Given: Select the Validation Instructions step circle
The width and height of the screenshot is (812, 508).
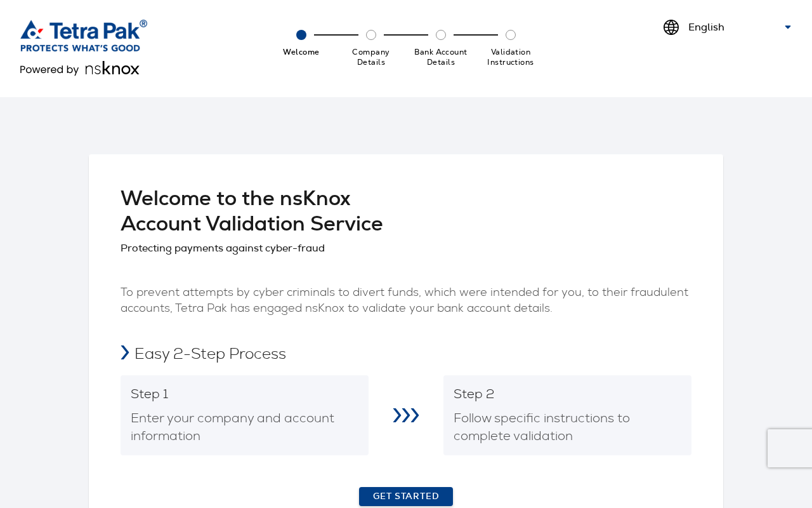Looking at the screenshot, I should [511, 35].
